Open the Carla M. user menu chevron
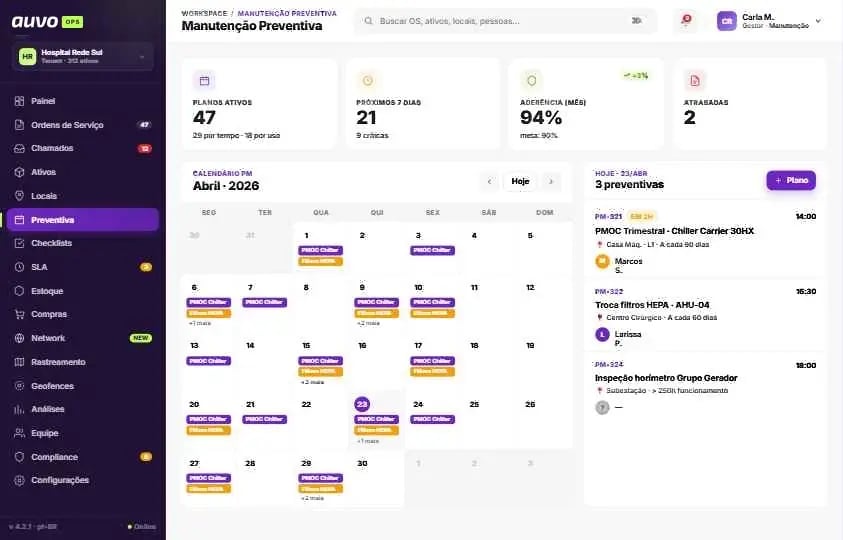The height and width of the screenshot is (540, 843). pos(818,21)
